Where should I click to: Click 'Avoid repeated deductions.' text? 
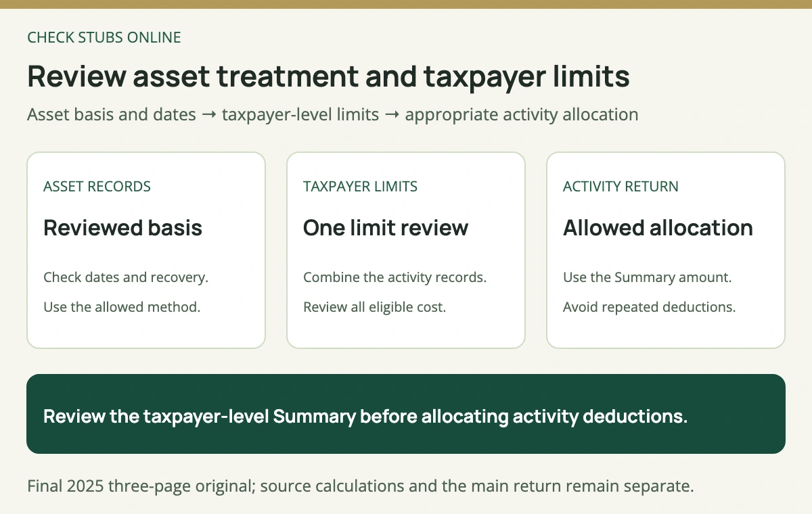649,307
